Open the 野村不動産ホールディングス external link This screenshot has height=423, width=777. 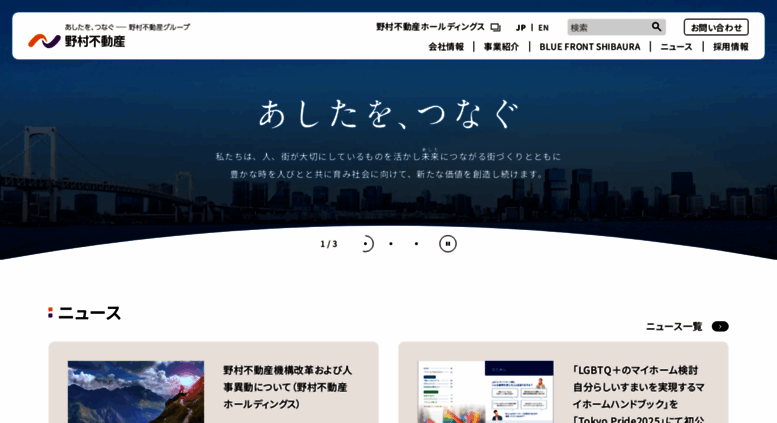438,27
